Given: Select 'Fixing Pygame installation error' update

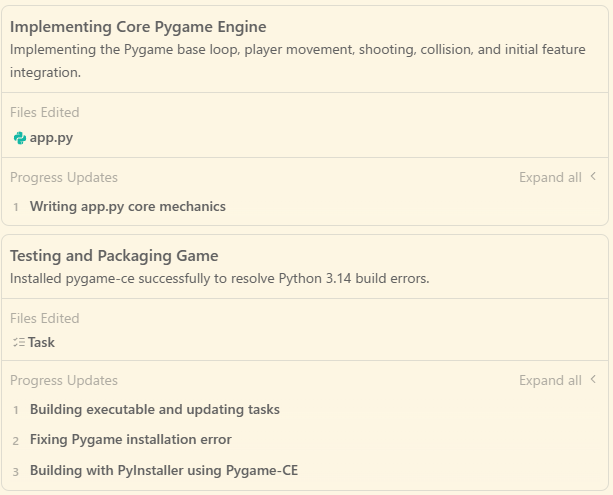Looking at the screenshot, I should (130, 439).
